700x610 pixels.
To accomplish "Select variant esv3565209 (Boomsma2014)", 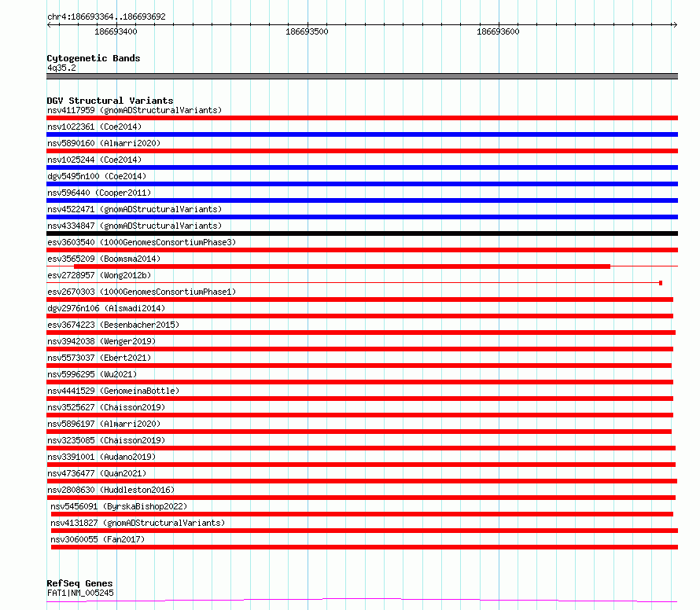I will point(104,259).
